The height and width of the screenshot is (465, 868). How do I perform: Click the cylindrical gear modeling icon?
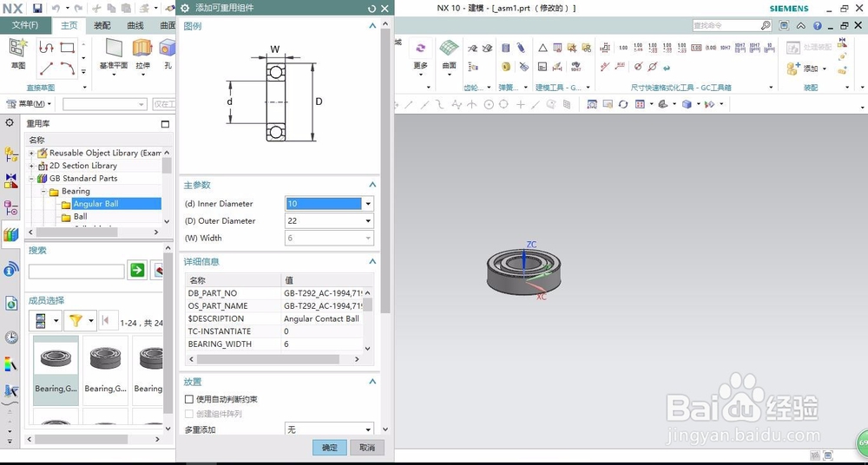[x=472, y=49]
